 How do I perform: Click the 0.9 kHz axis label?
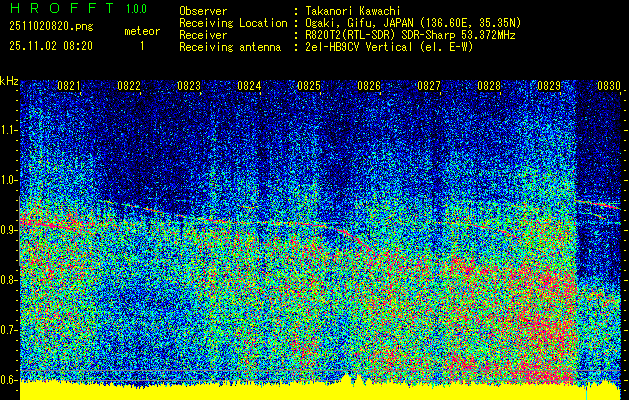[x=8, y=230]
